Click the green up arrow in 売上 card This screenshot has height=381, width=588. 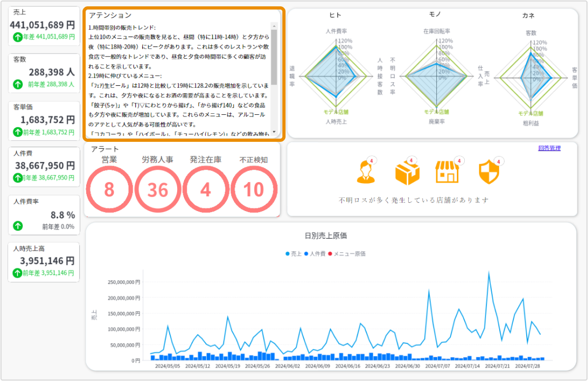pyautogui.click(x=17, y=37)
